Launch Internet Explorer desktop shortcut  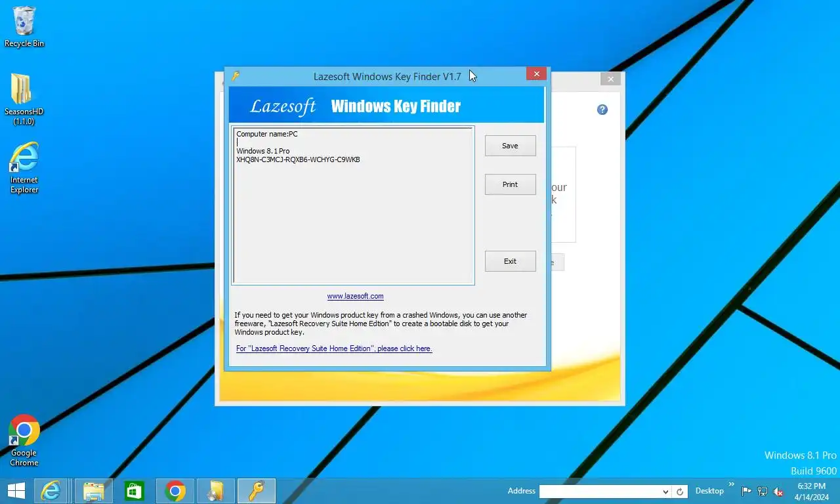click(x=24, y=168)
